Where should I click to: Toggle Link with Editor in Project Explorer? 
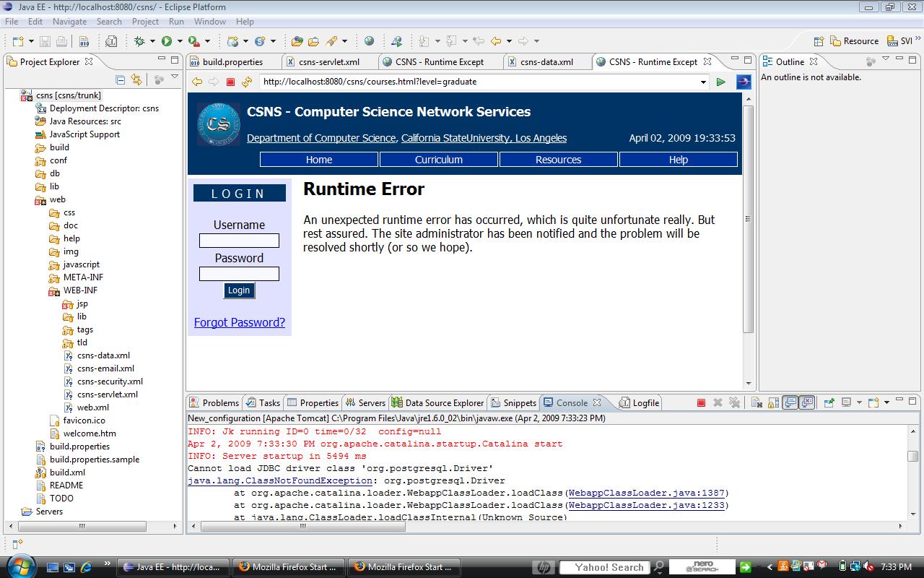136,79
